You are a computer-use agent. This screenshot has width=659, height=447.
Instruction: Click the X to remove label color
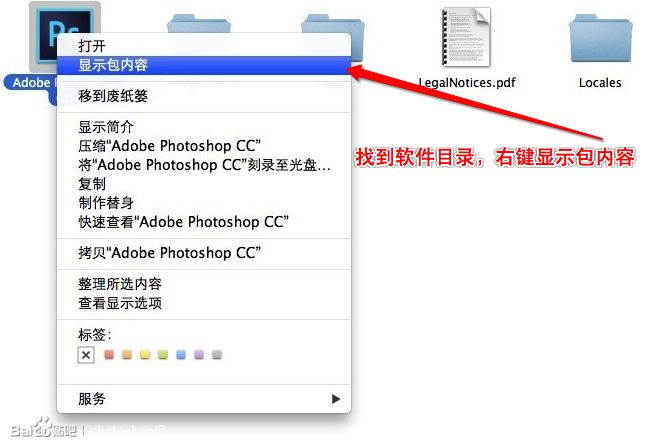tap(86, 355)
